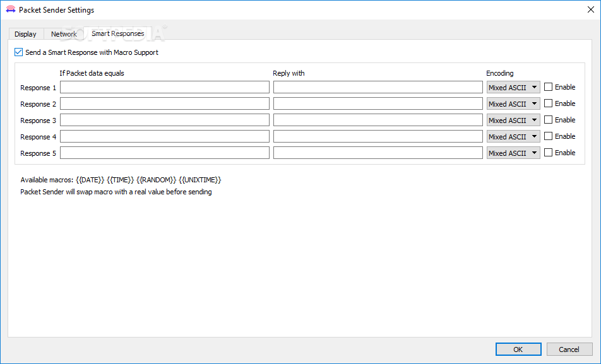Focus Response 2 packet data equals field

click(x=165, y=103)
